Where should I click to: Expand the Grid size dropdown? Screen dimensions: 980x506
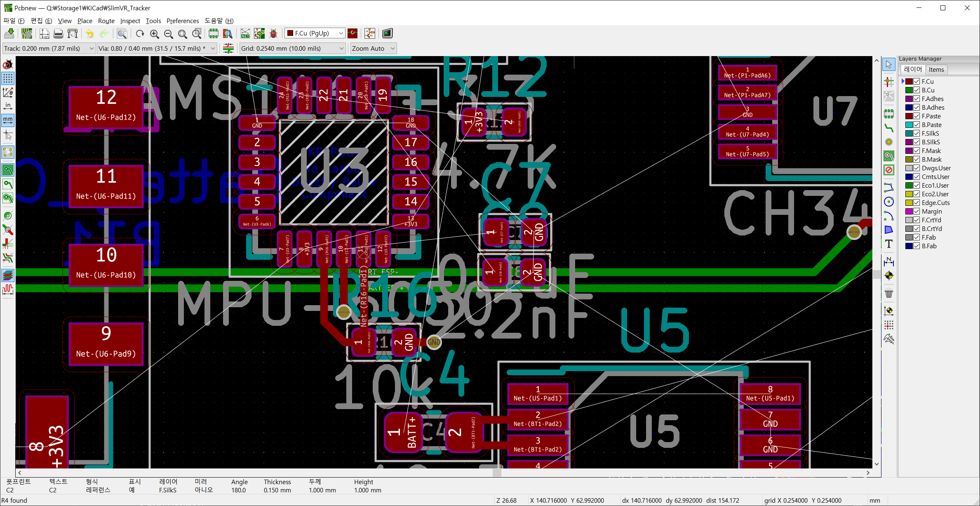pos(341,49)
